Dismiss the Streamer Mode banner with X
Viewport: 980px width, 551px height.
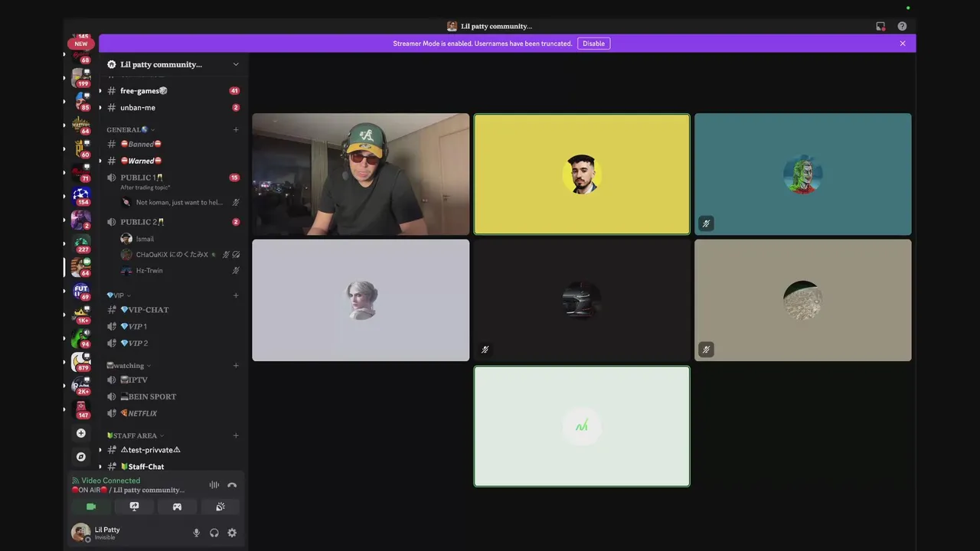[x=903, y=44]
